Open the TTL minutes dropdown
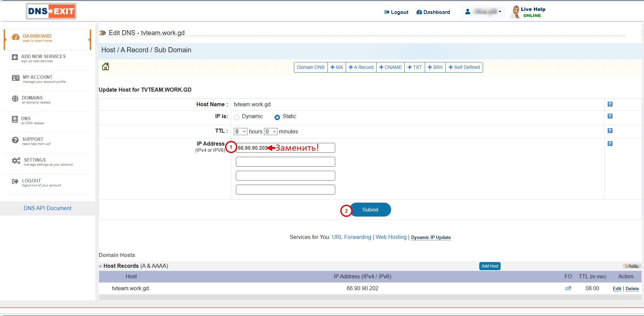This screenshot has height=316, width=644. click(270, 131)
